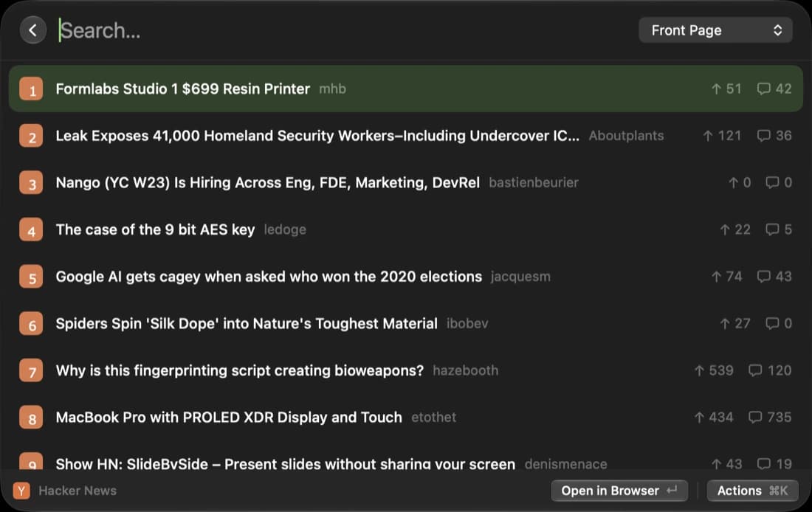Click Open in Browser button
This screenshot has height=512, width=812.
(619, 491)
